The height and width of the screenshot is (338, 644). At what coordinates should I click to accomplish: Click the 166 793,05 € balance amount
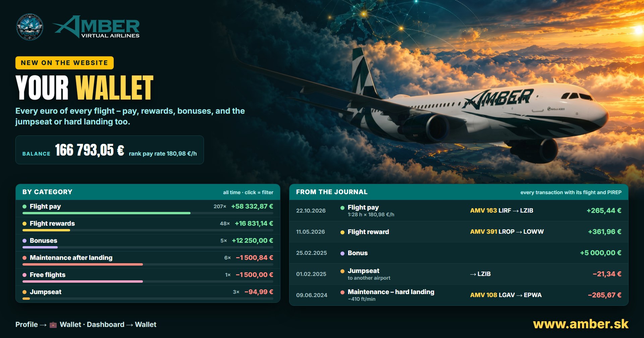(x=90, y=150)
